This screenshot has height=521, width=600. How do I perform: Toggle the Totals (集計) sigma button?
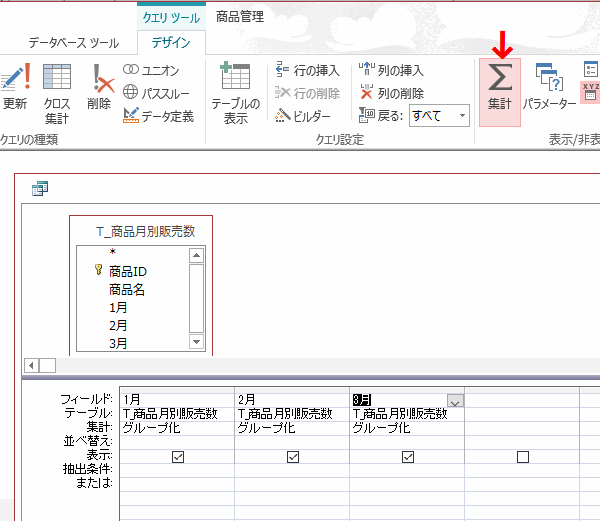click(500, 92)
